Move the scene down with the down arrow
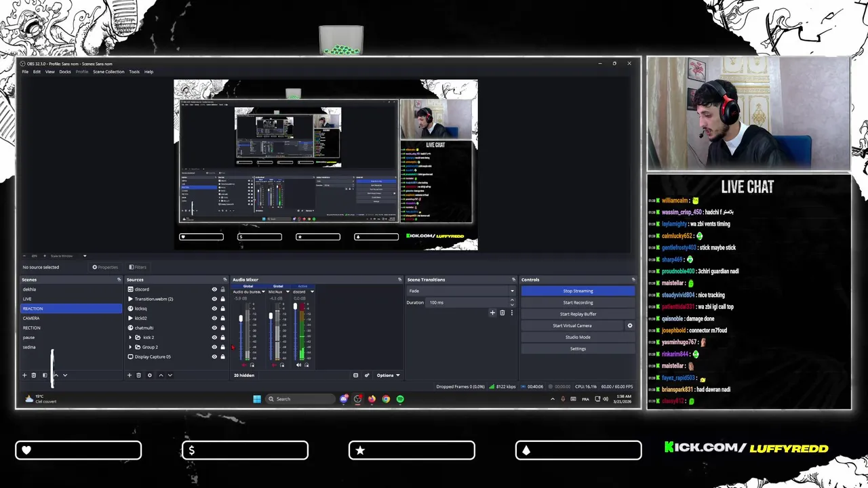 [x=65, y=375]
